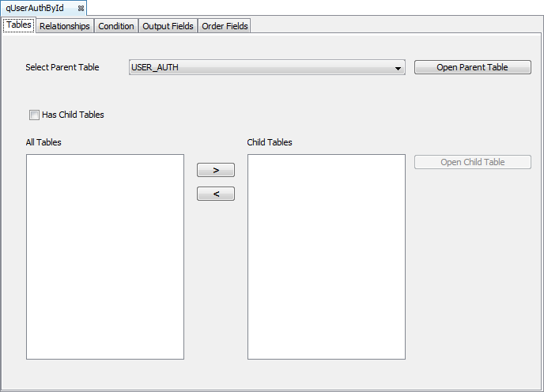Close the qUserAuthById editor tab
This screenshot has height=392, width=544.
coord(81,8)
